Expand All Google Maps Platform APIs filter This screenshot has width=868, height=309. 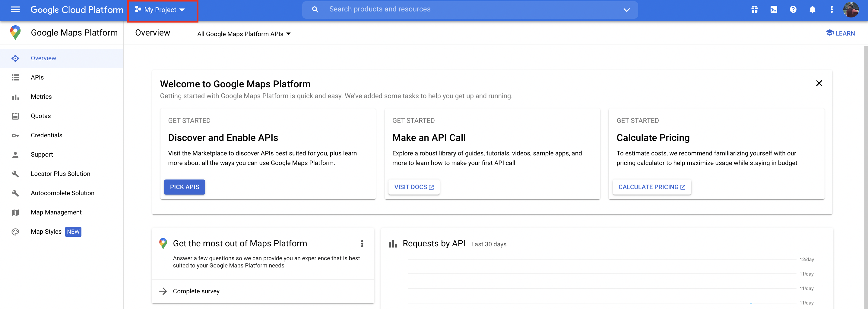pos(244,34)
